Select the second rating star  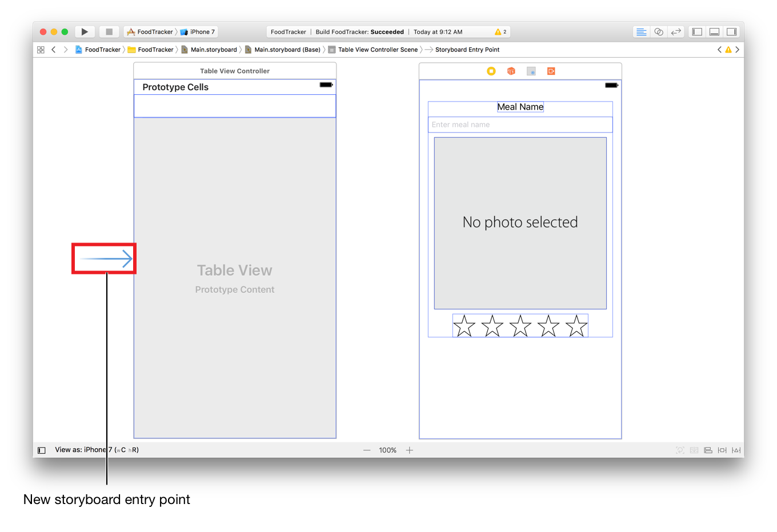[x=492, y=326]
